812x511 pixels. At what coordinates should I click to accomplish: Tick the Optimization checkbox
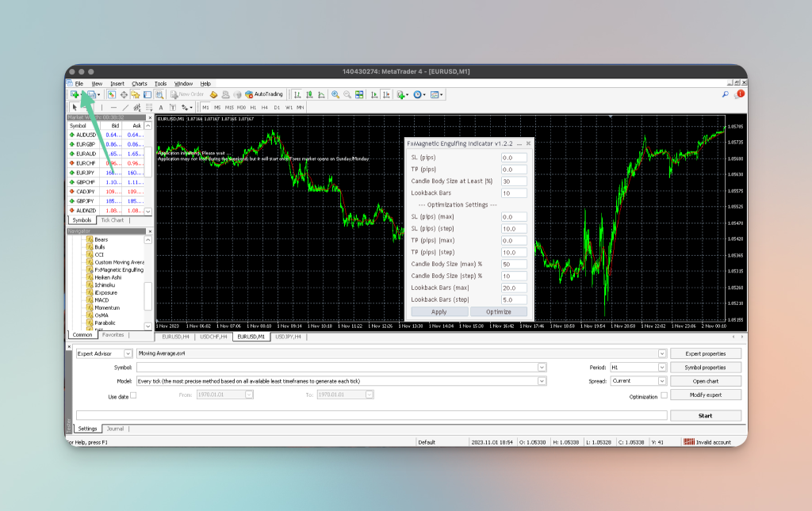coord(665,395)
